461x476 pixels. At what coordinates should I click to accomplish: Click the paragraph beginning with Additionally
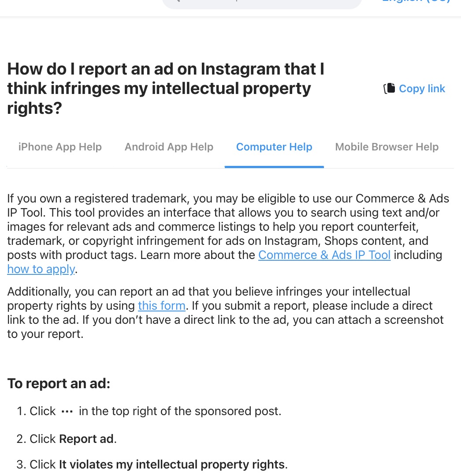click(225, 313)
